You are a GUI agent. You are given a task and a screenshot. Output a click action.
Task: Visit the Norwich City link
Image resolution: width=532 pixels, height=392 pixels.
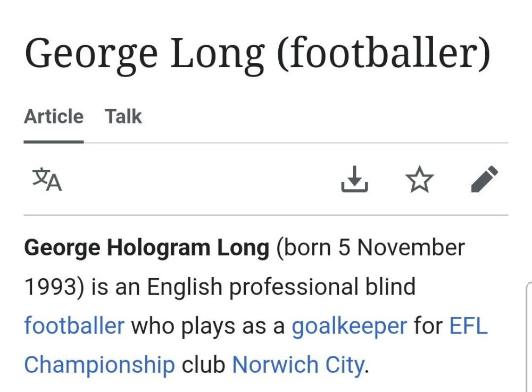(x=298, y=365)
